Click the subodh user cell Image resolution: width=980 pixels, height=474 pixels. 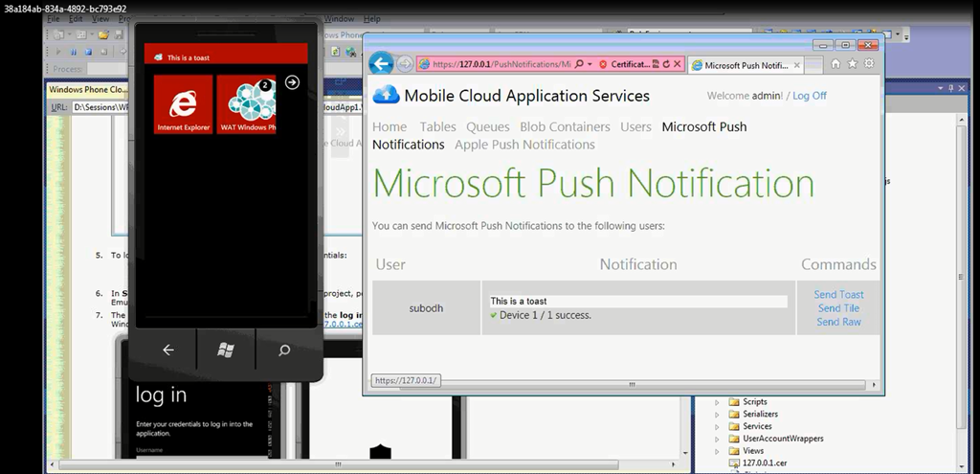tap(426, 308)
